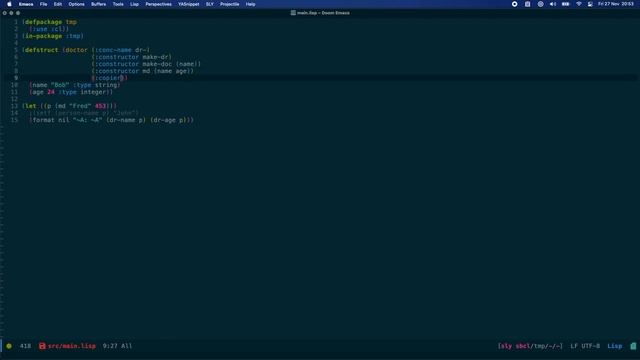Open the Projectile menu

coord(229,4)
